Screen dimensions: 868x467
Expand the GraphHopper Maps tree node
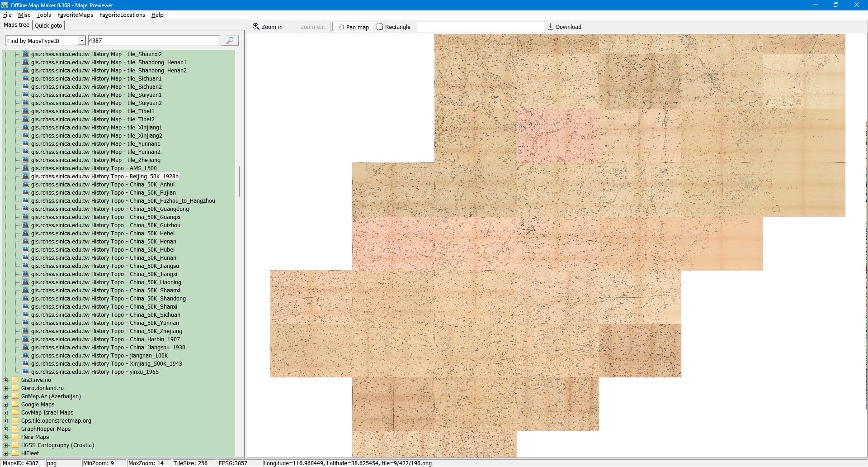[x=5, y=429]
